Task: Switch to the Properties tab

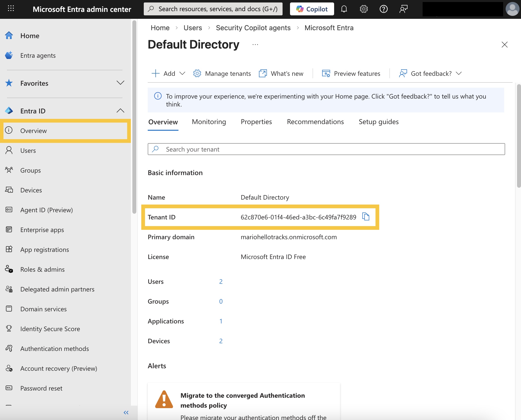Action: click(256, 122)
